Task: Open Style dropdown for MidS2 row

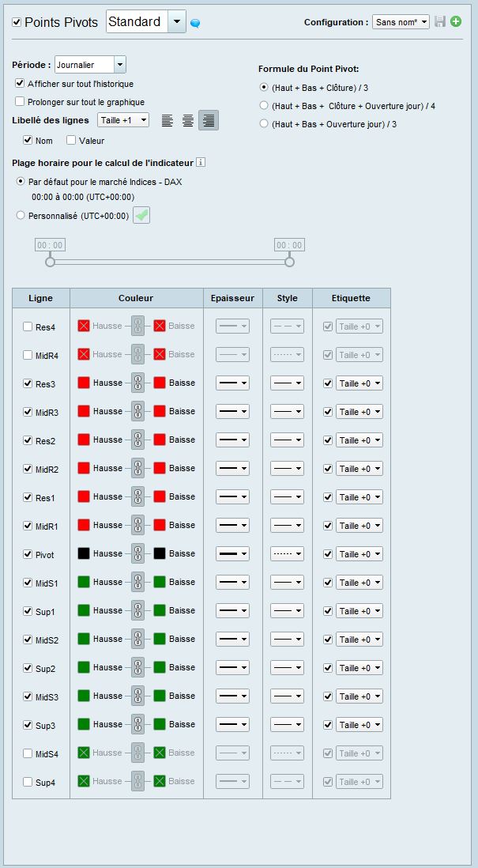Action: click(287, 639)
